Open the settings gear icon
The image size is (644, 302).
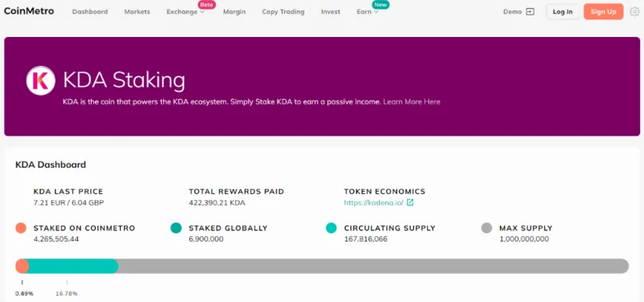tap(634, 11)
